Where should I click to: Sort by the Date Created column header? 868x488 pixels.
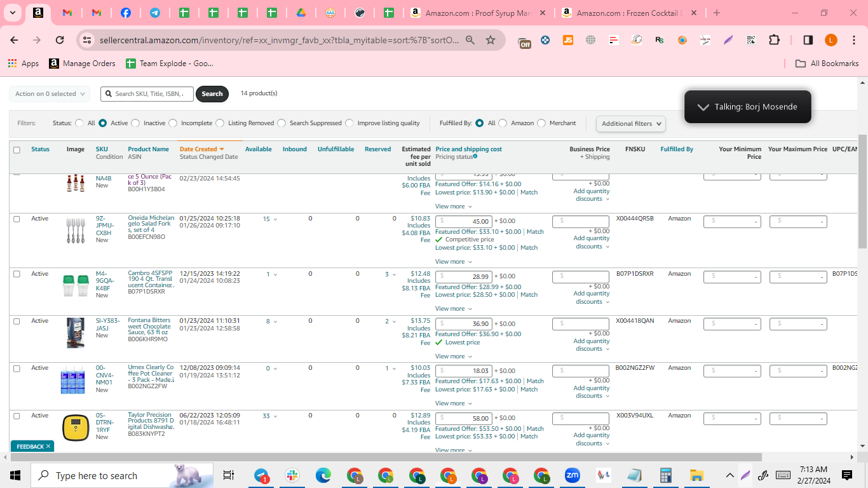(x=201, y=149)
